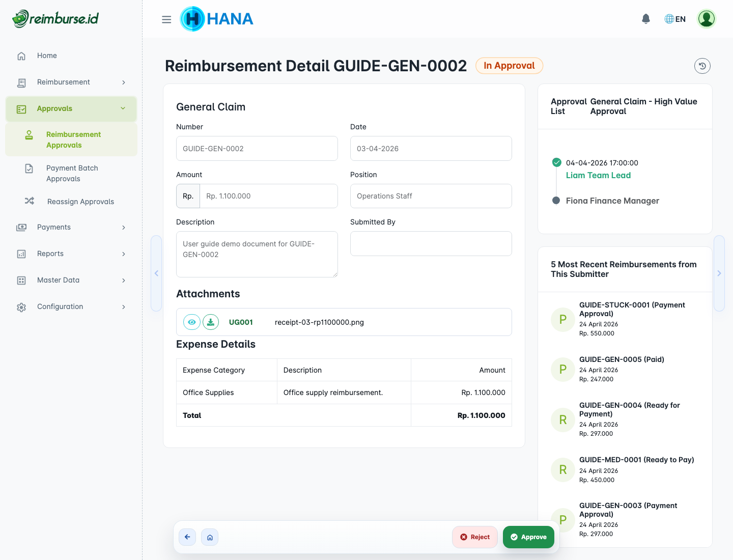Toggle the sidebar with the hamburger icon
Viewport: 733px width, 560px height.
(x=166, y=19)
